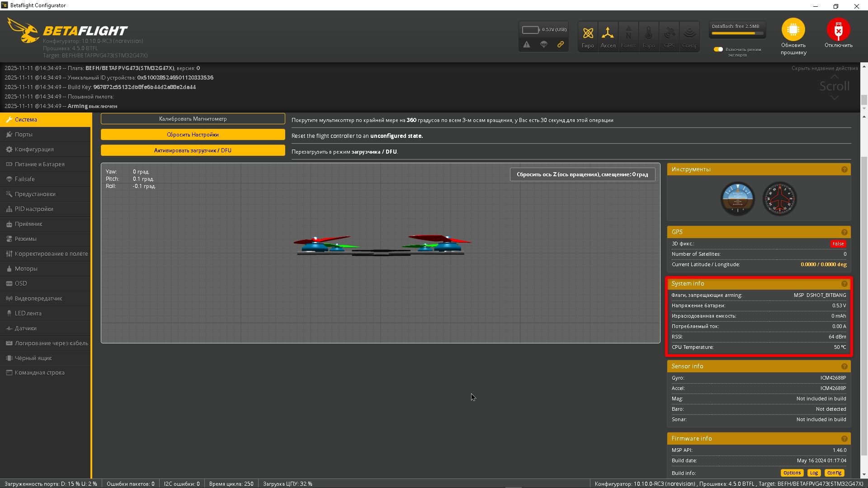Open the PID настройки tab
Viewport: 868px width, 488px height.
coord(34,209)
